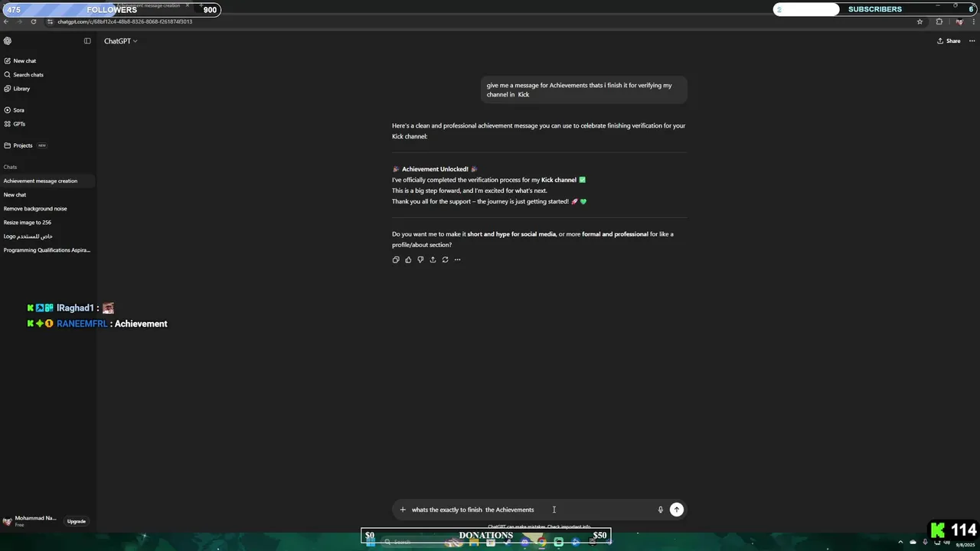This screenshot has height=551, width=980.
Task: Open a new browser tab
Action: pyautogui.click(x=201, y=5)
